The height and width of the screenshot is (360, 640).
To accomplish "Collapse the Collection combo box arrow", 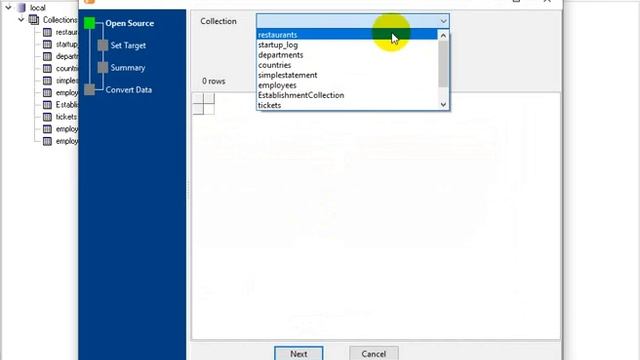I will 443,21.
